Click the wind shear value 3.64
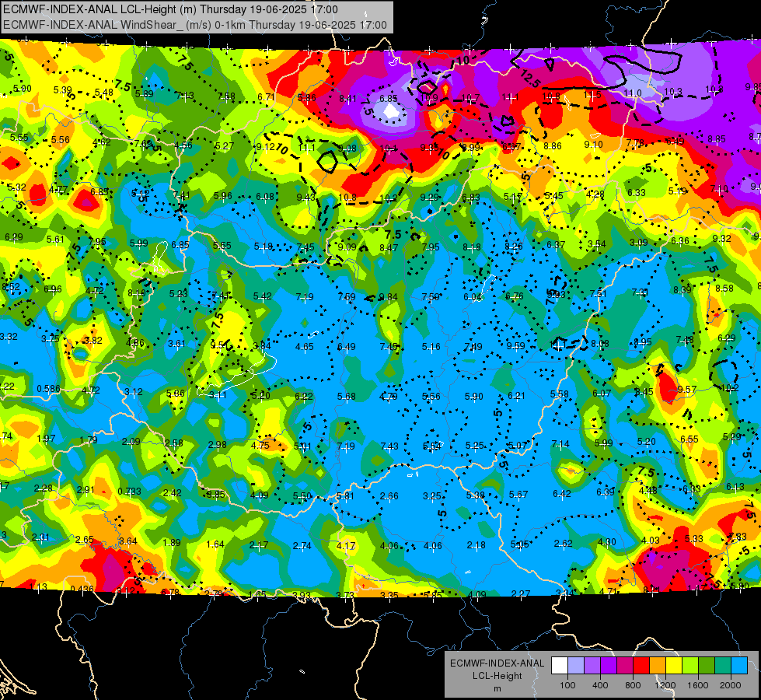 pos(128,541)
